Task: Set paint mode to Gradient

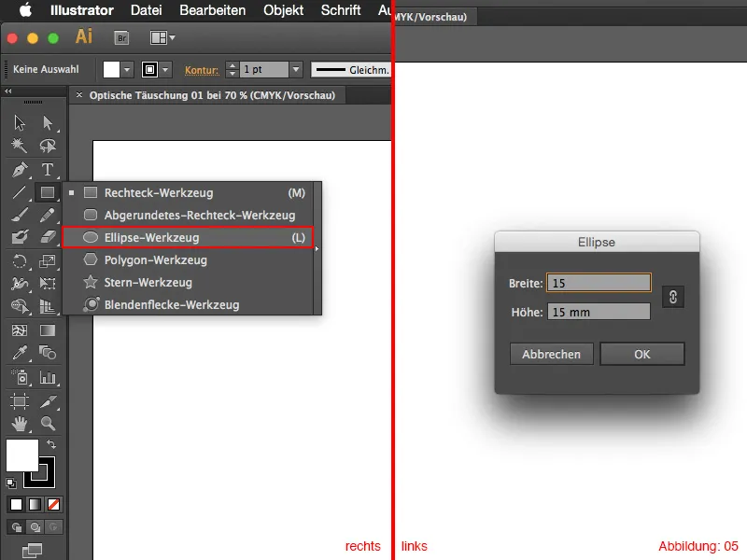Action: tap(35, 504)
